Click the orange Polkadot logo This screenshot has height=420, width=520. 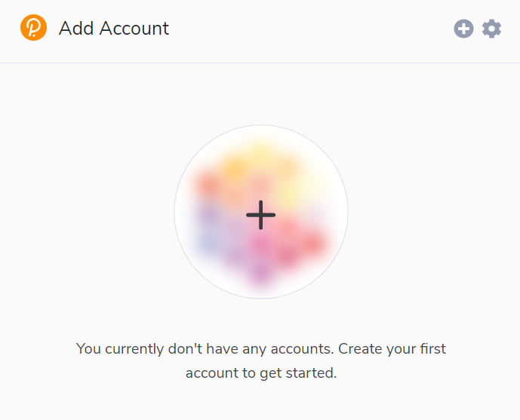[33, 27]
